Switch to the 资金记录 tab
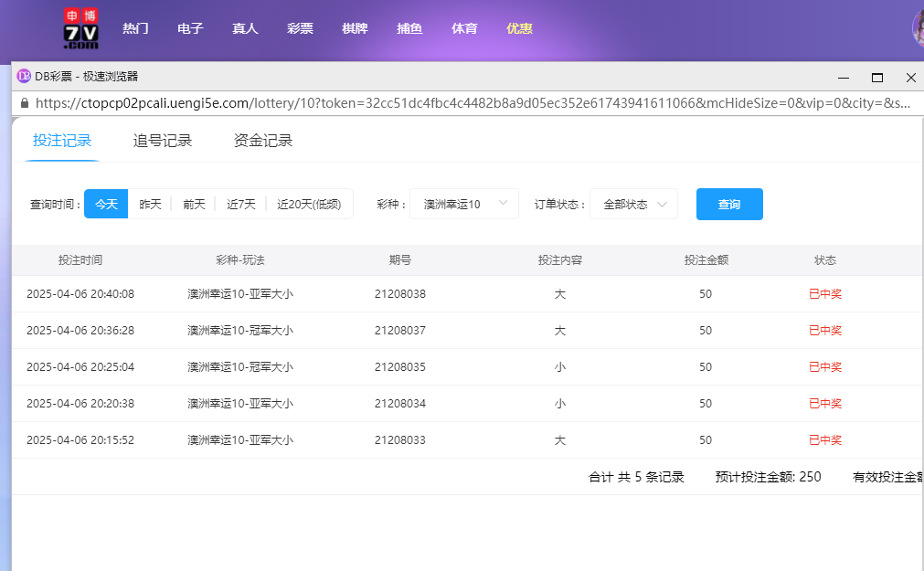Viewport: 924px width, 571px height. click(263, 142)
